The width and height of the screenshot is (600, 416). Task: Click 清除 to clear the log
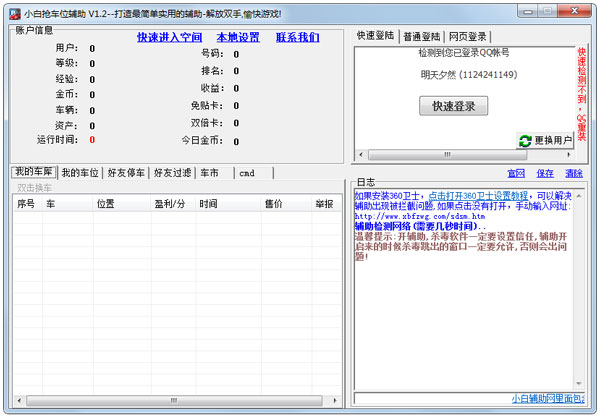pyautogui.click(x=574, y=173)
